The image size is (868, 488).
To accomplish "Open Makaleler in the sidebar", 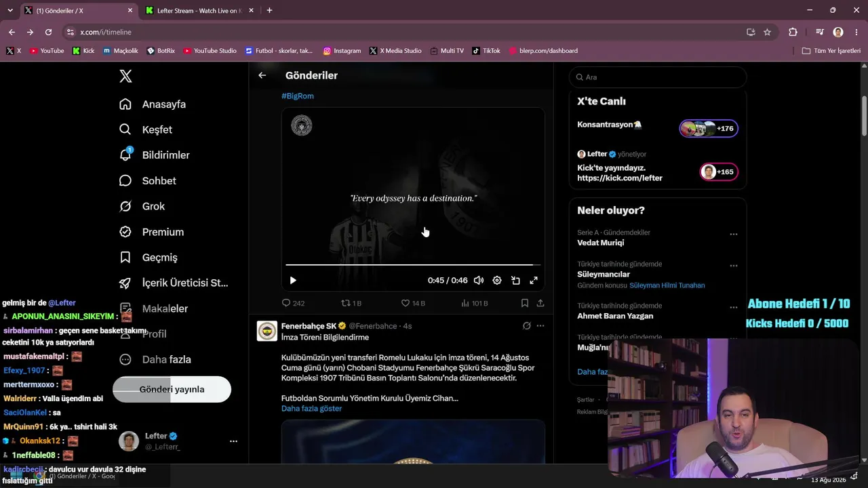I will pos(154,308).
